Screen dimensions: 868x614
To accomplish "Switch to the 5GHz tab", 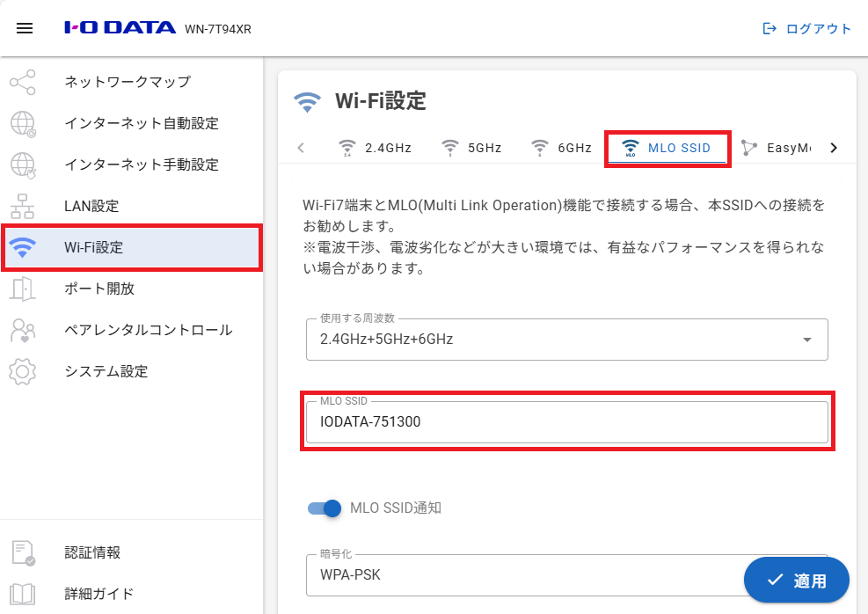I will (471, 148).
